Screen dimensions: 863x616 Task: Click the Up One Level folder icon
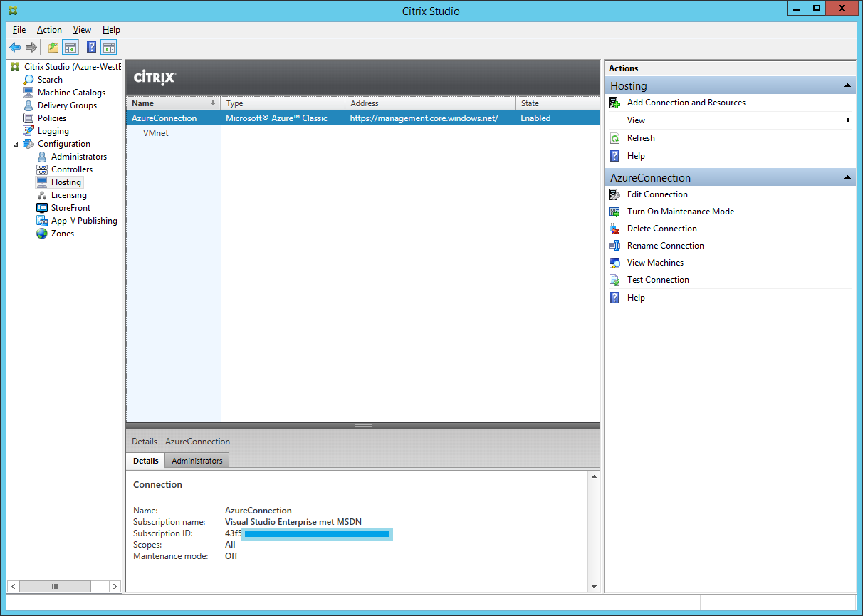coord(53,48)
